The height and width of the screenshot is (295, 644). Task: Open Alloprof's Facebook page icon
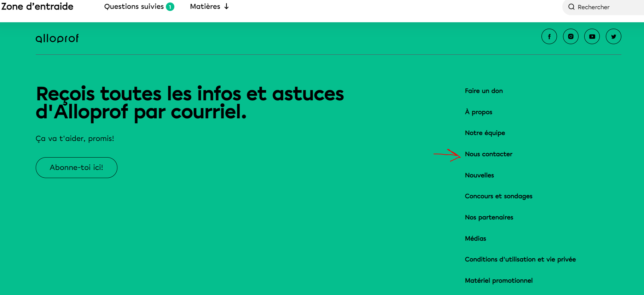[x=549, y=36]
